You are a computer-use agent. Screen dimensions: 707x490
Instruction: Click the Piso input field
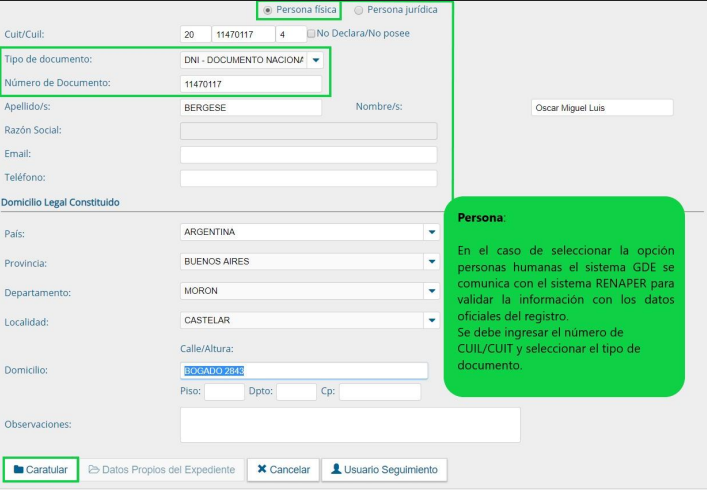[x=224, y=392]
